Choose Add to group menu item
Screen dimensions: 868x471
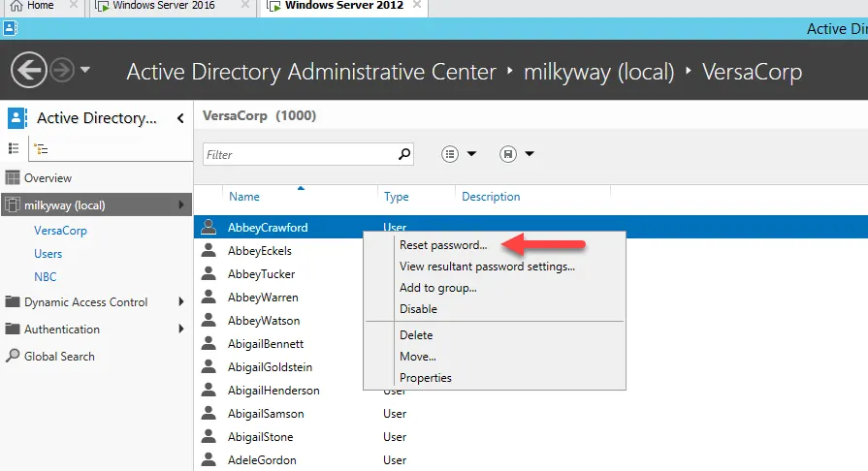(437, 288)
